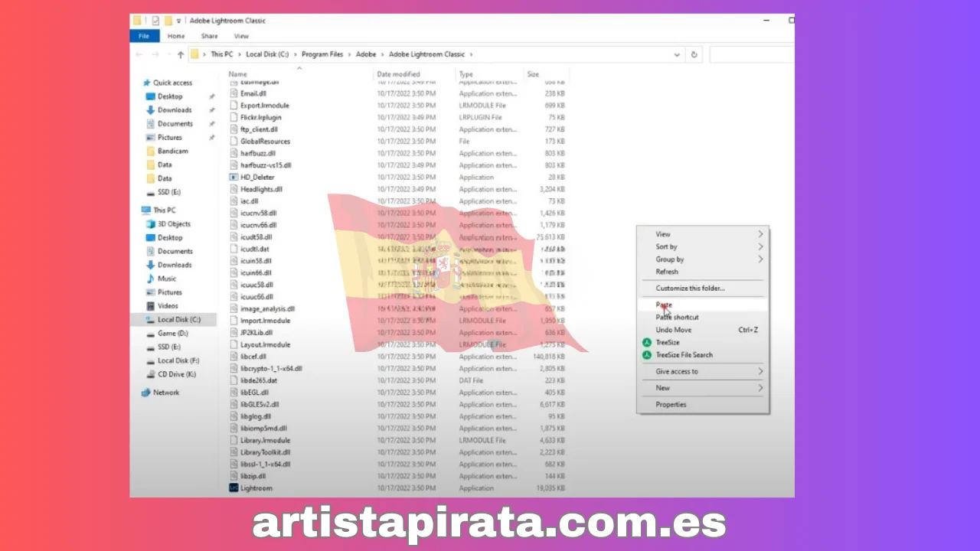Click Adobe in the breadcrumb path
This screenshot has height=551, width=980.
(366, 54)
